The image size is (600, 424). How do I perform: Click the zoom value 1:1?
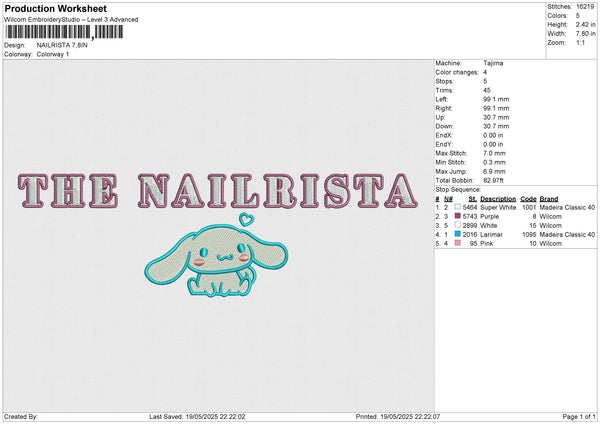click(x=580, y=42)
